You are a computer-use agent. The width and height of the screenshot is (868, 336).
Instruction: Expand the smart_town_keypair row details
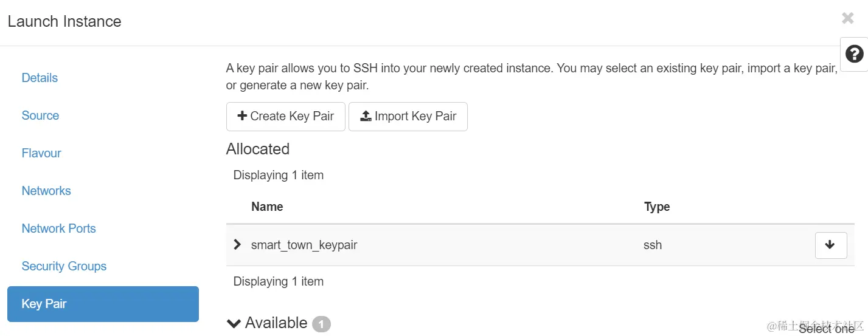click(238, 245)
